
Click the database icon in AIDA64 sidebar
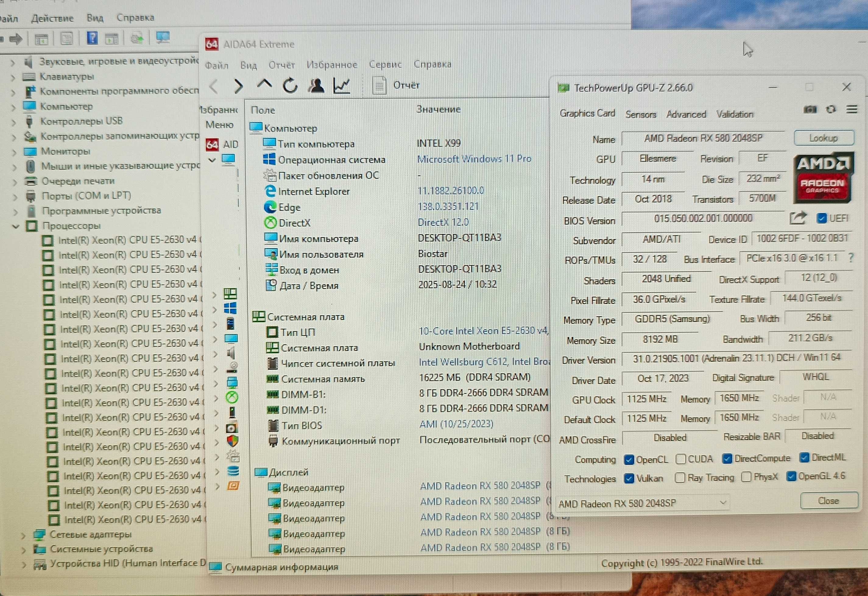233,471
